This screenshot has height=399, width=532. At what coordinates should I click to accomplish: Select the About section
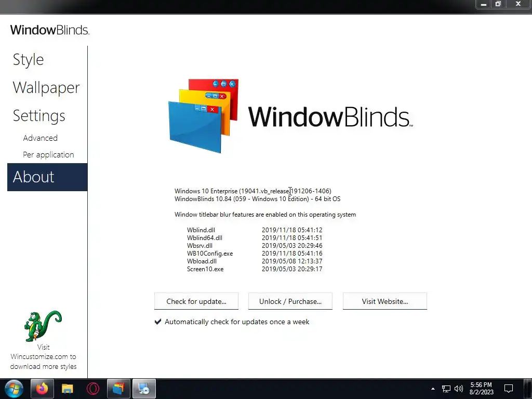47,177
